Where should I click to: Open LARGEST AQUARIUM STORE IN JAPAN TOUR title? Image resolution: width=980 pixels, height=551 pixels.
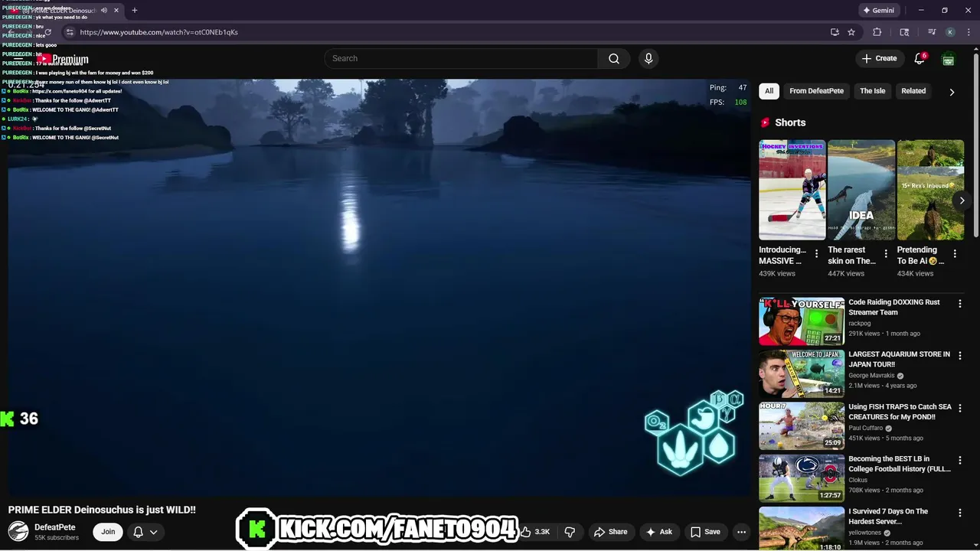899,359
